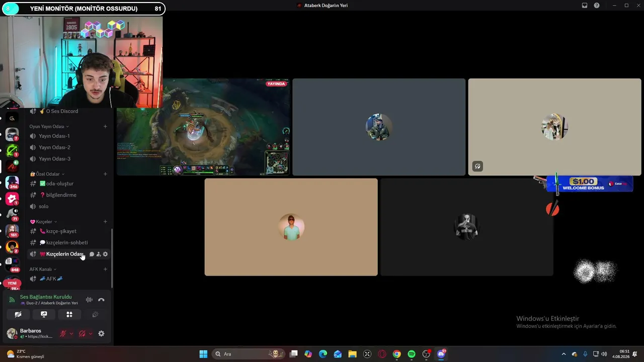
Task: Share your screen from voice panel
Action: pyautogui.click(x=44, y=314)
